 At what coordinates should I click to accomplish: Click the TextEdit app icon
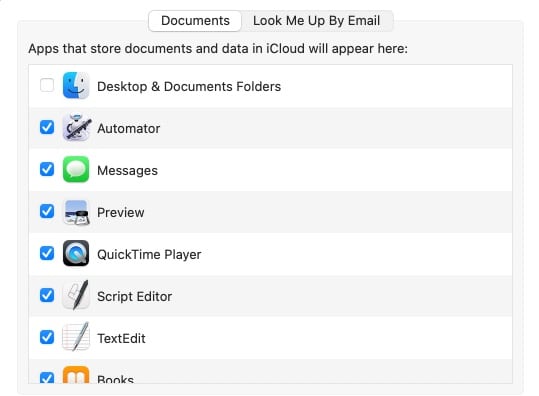coord(76,337)
